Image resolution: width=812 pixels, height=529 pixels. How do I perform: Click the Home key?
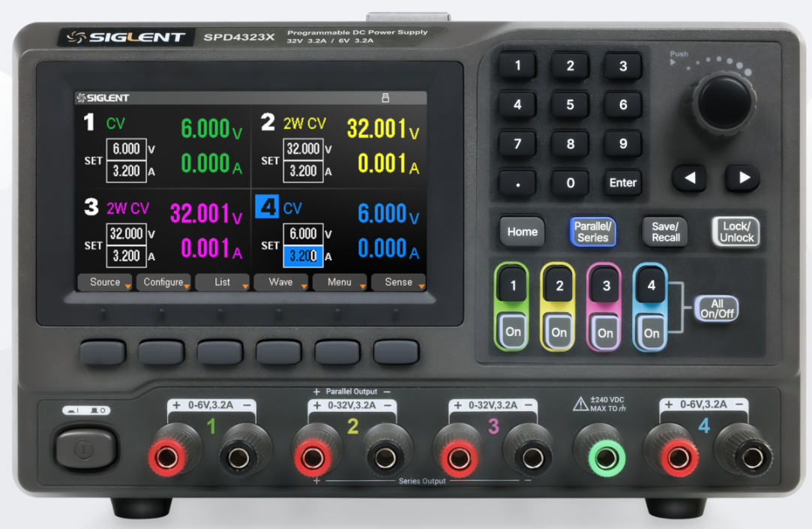[522, 232]
